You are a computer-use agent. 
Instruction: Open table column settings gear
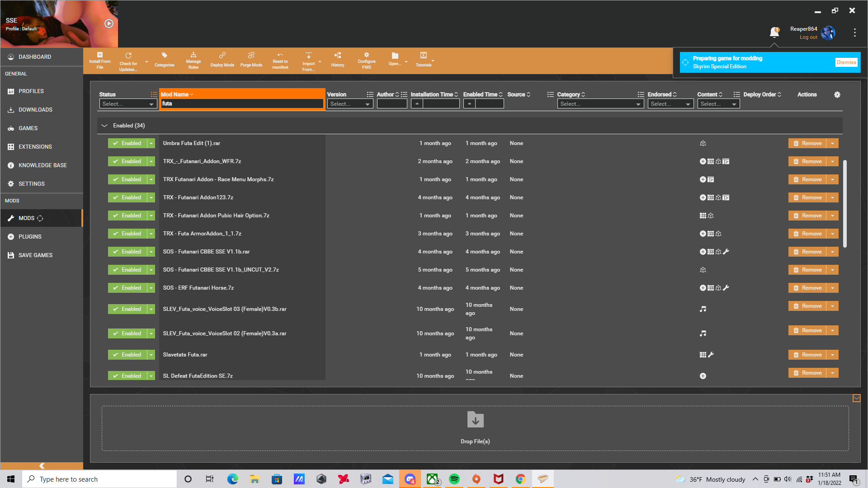837,94
